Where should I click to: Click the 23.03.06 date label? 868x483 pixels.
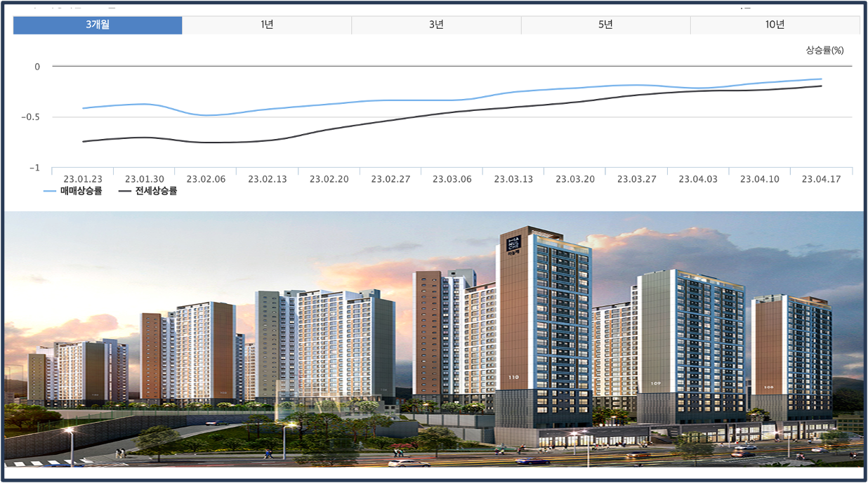(x=452, y=179)
